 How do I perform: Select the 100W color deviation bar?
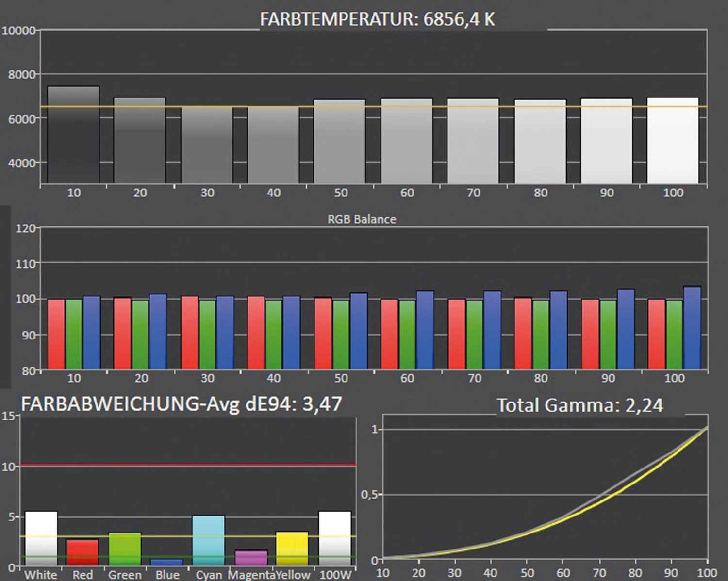335,538
